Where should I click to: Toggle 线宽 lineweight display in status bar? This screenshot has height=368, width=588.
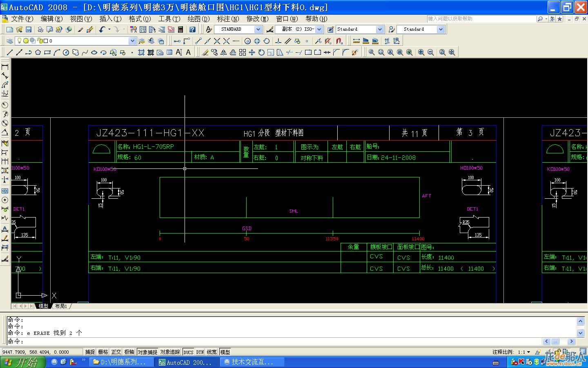[x=212, y=352]
